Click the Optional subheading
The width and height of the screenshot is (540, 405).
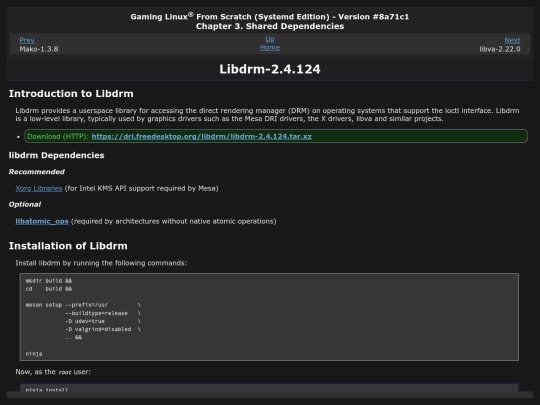click(25, 205)
